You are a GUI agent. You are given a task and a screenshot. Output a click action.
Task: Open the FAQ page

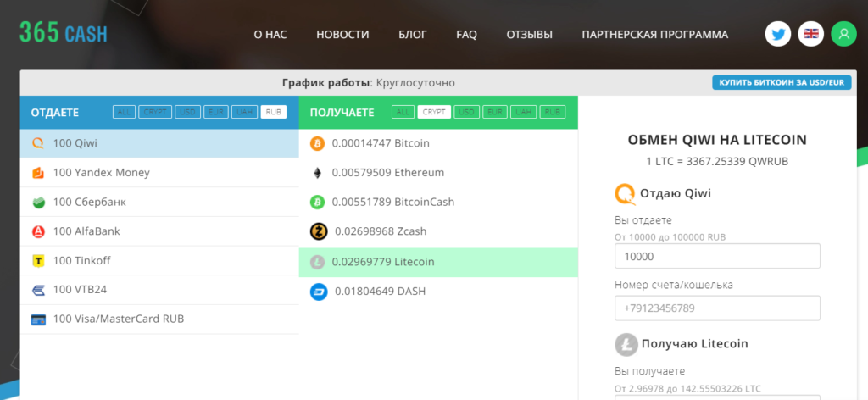[x=467, y=34]
